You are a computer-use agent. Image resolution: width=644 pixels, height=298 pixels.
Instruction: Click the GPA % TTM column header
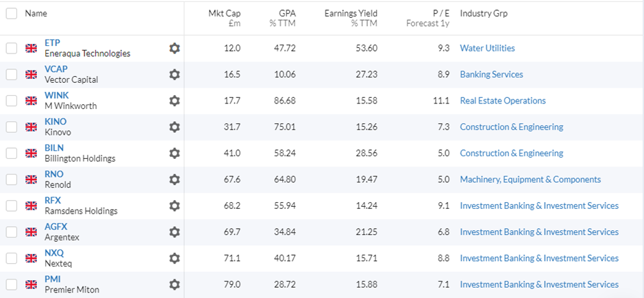pos(282,18)
